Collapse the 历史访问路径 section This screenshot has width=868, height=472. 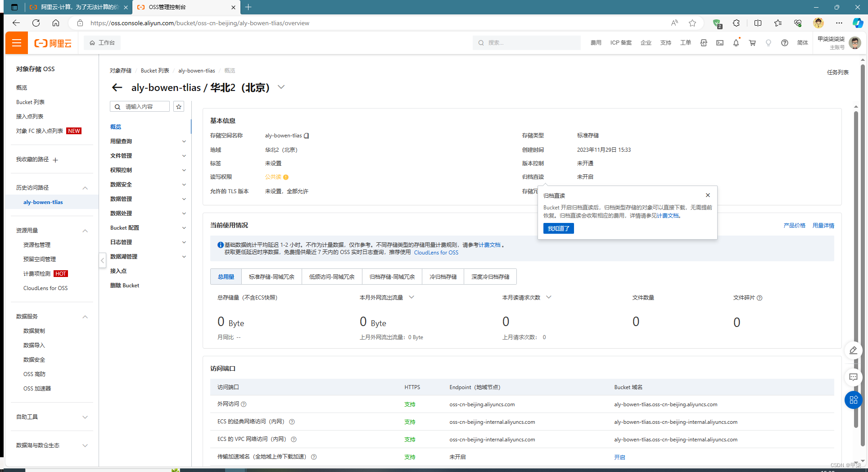[85, 188]
